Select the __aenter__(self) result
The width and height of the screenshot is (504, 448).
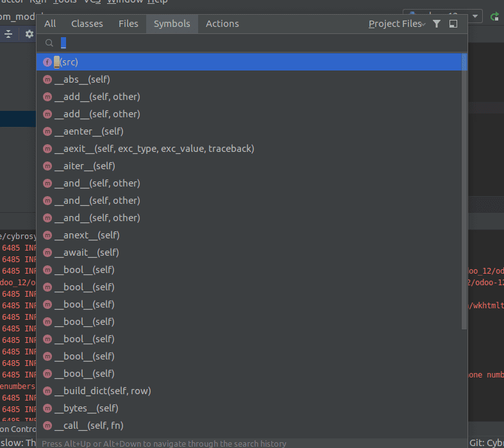click(x=249, y=131)
